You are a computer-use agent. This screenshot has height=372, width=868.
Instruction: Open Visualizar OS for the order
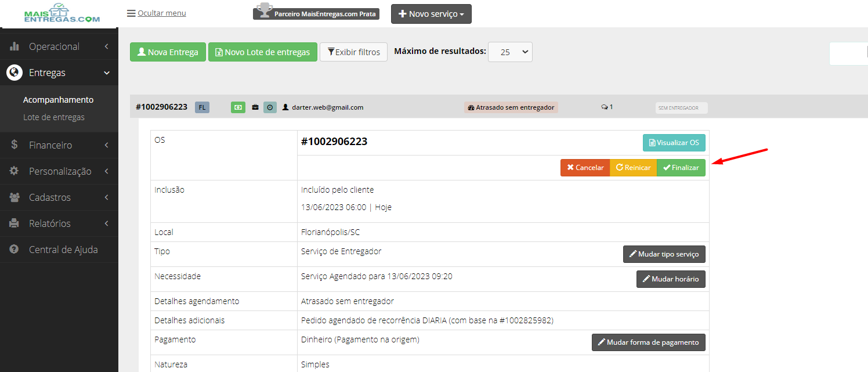point(674,143)
